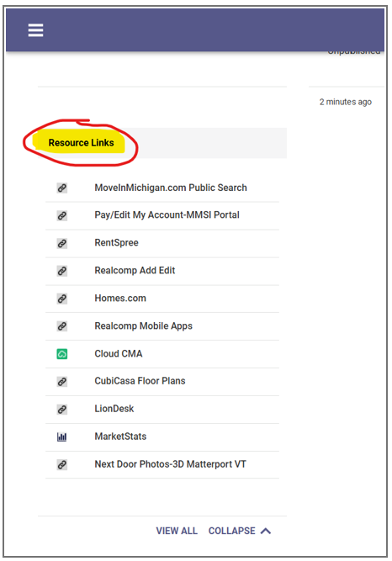Click the link icon beside Homes.com
Screen dimensions: 392x561
click(x=62, y=299)
